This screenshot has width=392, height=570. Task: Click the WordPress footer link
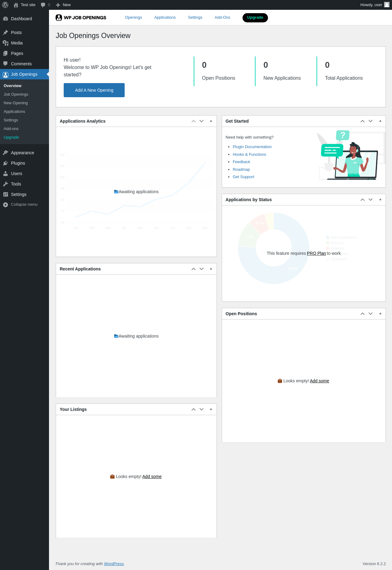tap(114, 564)
